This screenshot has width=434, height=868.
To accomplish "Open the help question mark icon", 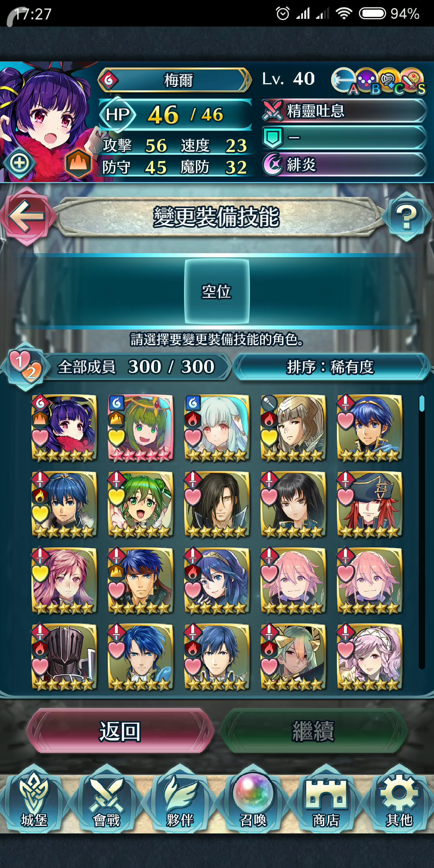I will click(x=407, y=216).
